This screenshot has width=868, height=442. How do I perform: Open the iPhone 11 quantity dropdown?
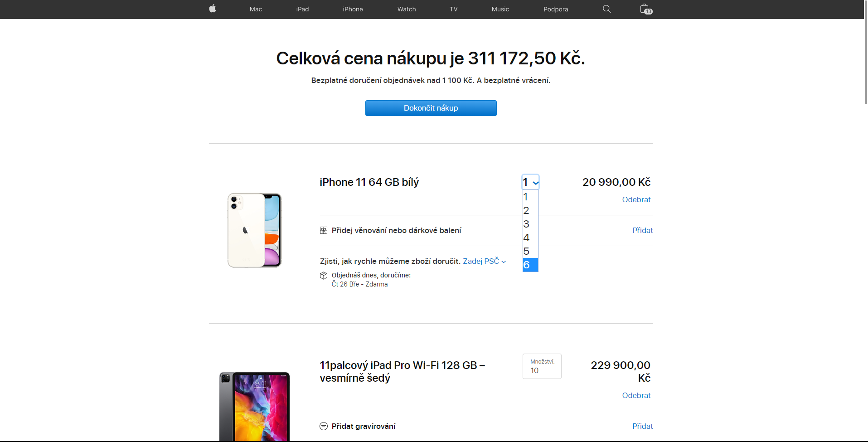530,182
